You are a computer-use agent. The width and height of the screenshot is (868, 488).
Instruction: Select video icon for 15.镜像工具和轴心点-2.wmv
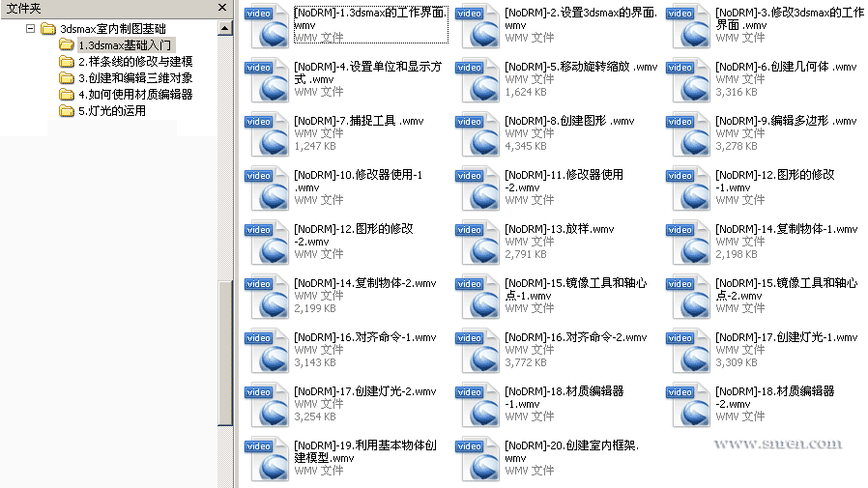coord(688,297)
